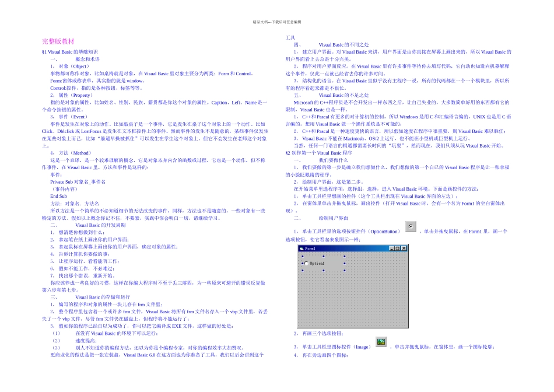The image size is (554, 392).
Task: Click heading '五、Visual Basic 的不足之处'
Action: coord(331,95)
